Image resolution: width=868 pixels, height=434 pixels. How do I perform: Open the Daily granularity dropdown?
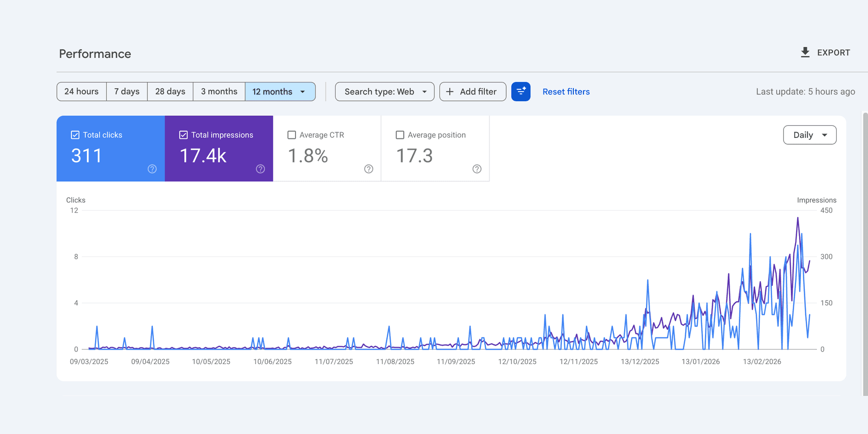click(x=810, y=135)
